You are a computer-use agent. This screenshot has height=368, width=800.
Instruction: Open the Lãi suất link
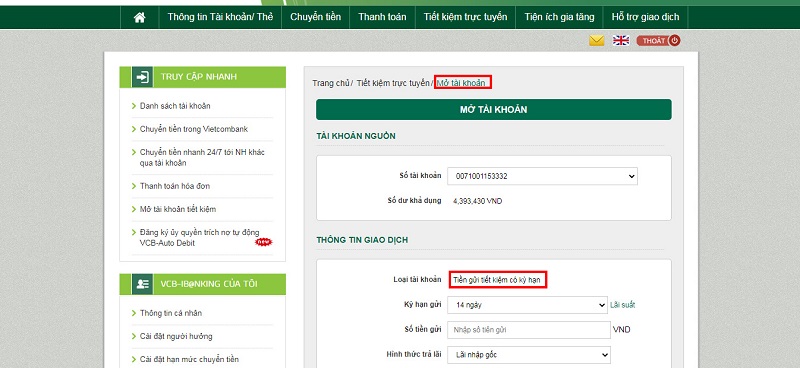[622, 305]
